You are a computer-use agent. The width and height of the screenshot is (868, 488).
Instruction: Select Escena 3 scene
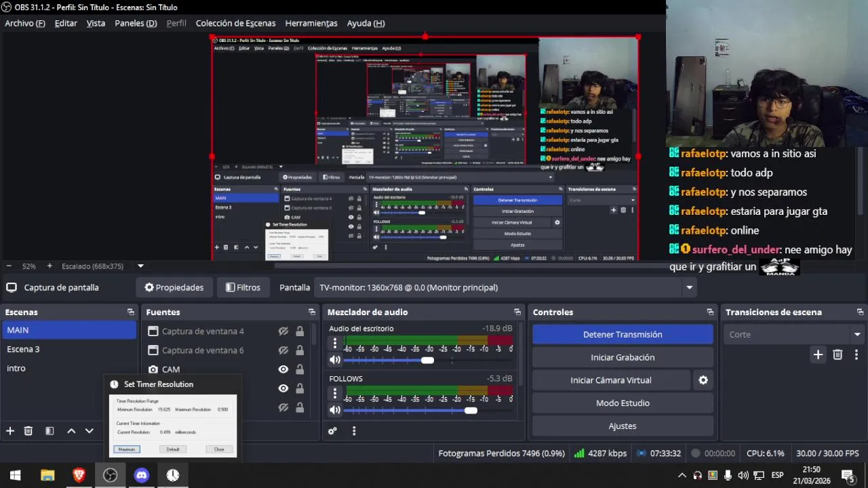tap(69, 349)
